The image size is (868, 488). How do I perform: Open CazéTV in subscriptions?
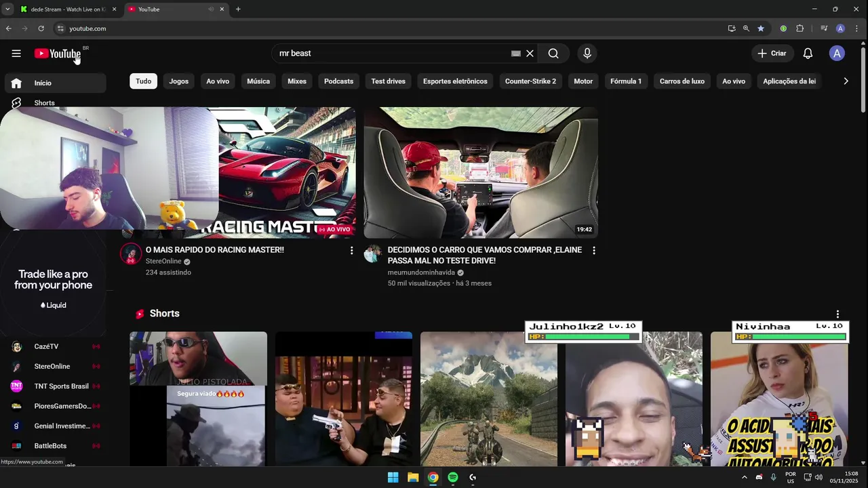click(x=56, y=346)
